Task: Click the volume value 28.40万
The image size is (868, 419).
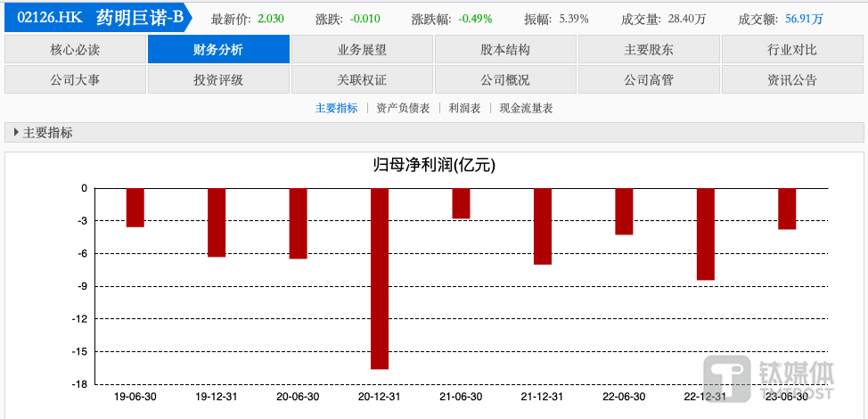Action: click(x=686, y=19)
